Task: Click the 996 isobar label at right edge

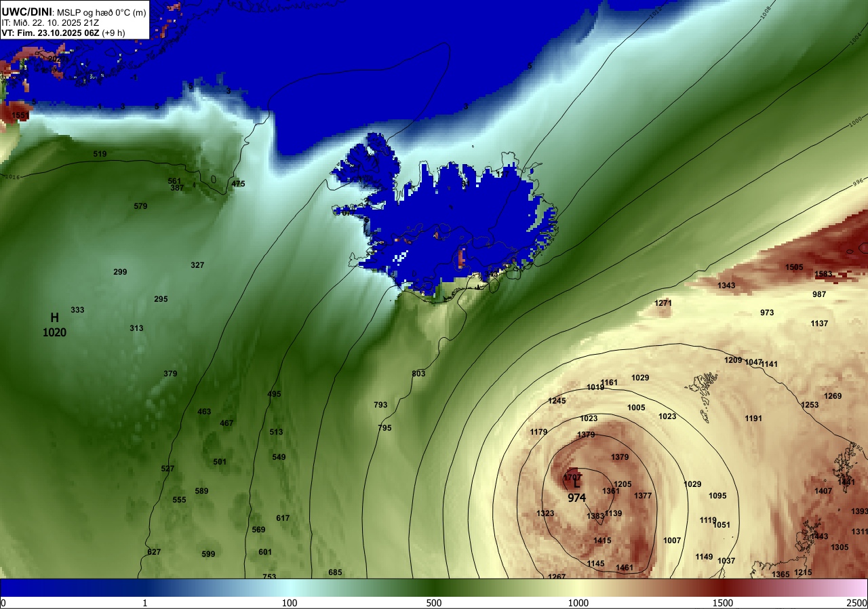Action: (x=858, y=182)
